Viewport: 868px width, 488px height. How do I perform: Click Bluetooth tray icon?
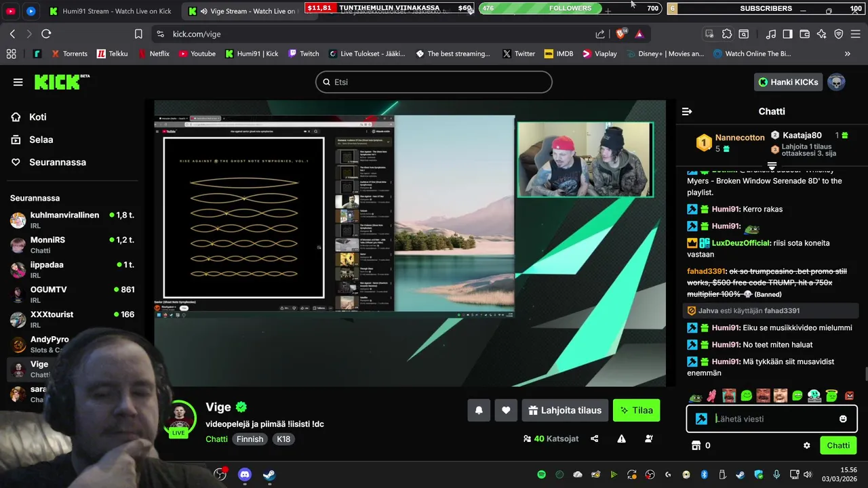pyautogui.click(x=704, y=474)
